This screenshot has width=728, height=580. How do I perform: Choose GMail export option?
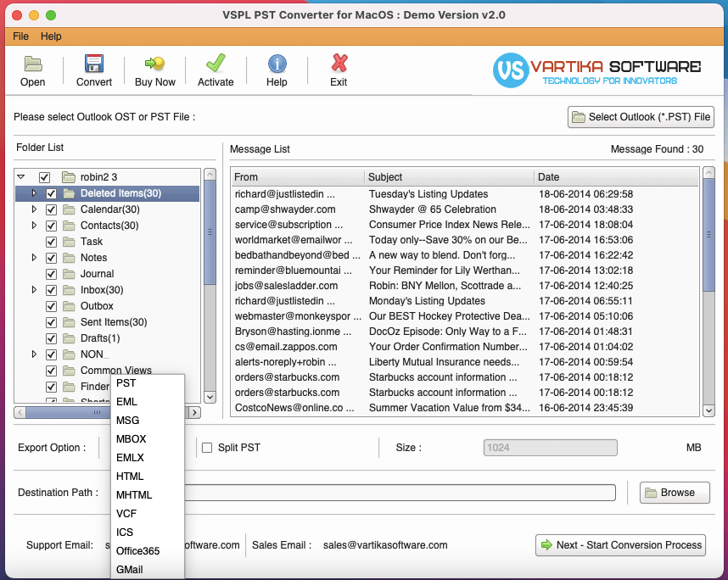pos(148,569)
